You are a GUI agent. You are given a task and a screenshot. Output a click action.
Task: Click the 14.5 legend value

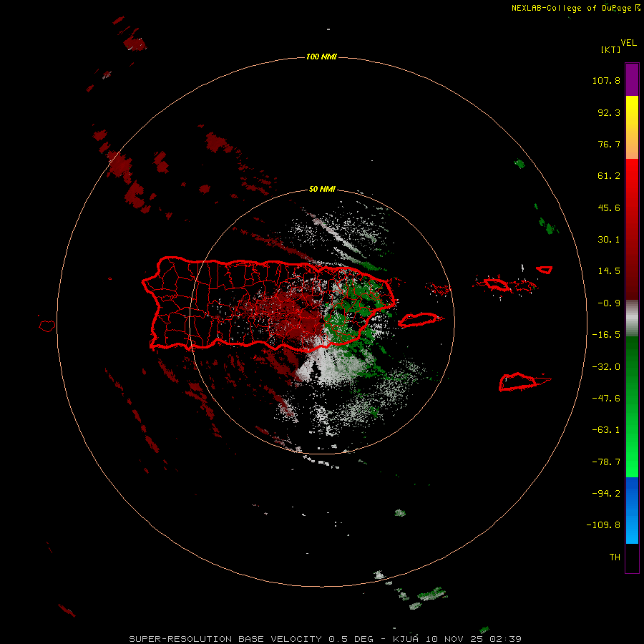(609, 271)
